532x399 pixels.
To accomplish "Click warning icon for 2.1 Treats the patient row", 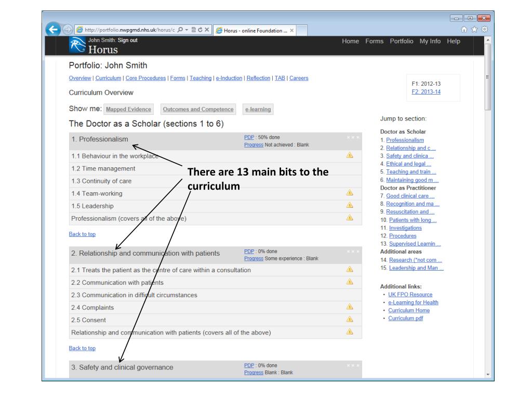I will coord(350,270).
